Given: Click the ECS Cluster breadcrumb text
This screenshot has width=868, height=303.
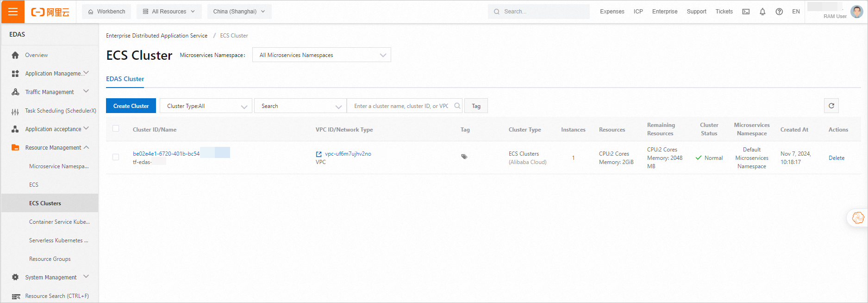Looking at the screenshot, I should tap(234, 36).
